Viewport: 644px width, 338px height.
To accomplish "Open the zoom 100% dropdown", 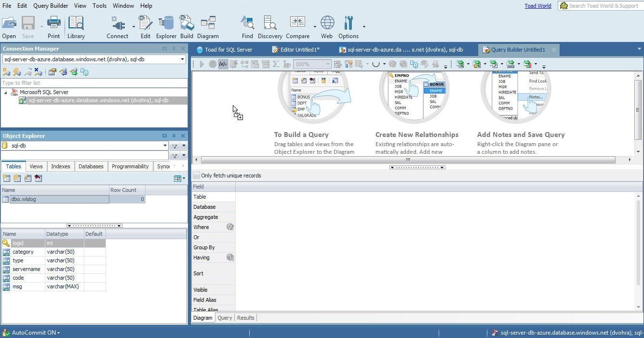I will (x=328, y=64).
